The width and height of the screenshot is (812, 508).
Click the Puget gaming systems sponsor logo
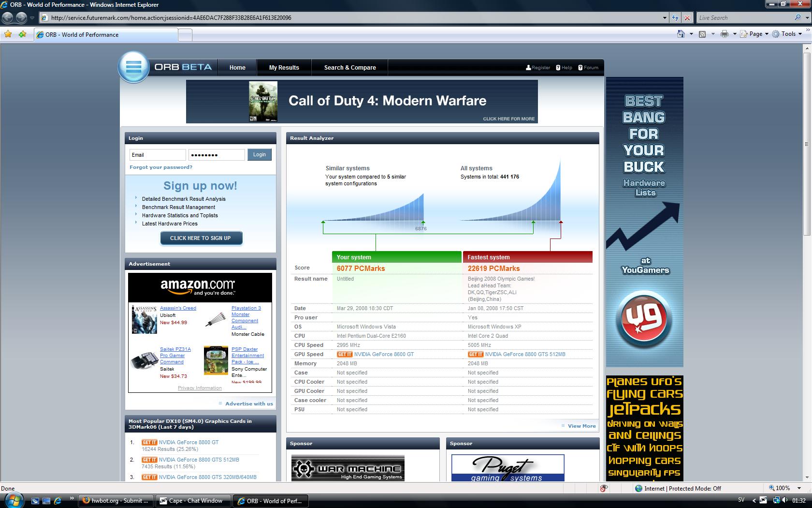508,468
